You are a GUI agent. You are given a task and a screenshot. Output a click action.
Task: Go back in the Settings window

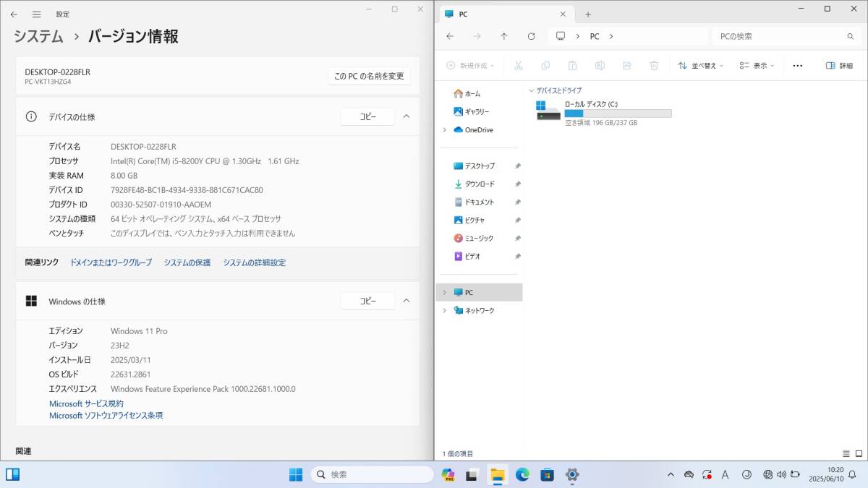[x=14, y=14]
